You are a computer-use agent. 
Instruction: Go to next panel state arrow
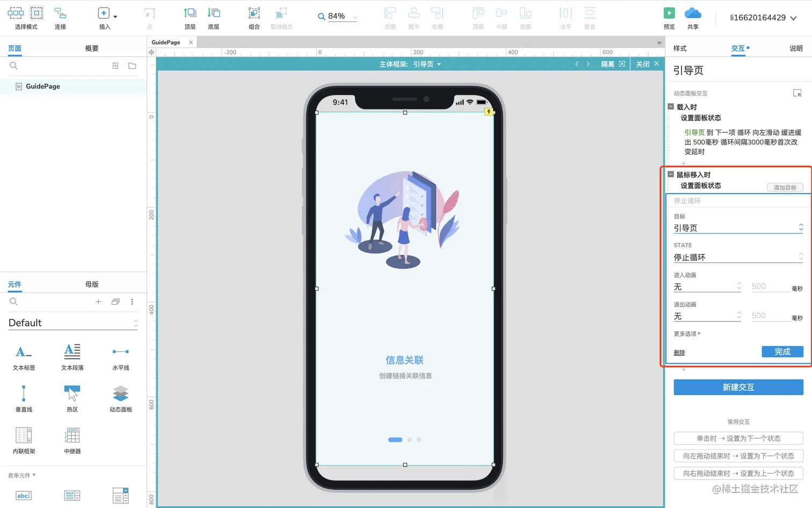tap(588, 64)
